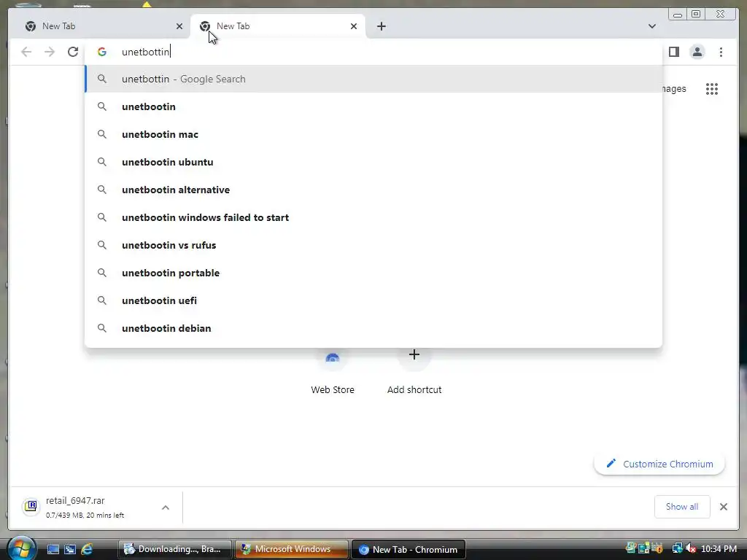The height and width of the screenshot is (560, 747).
Task: Click the Switch between windows icon
Action: pyautogui.click(x=69, y=549)
